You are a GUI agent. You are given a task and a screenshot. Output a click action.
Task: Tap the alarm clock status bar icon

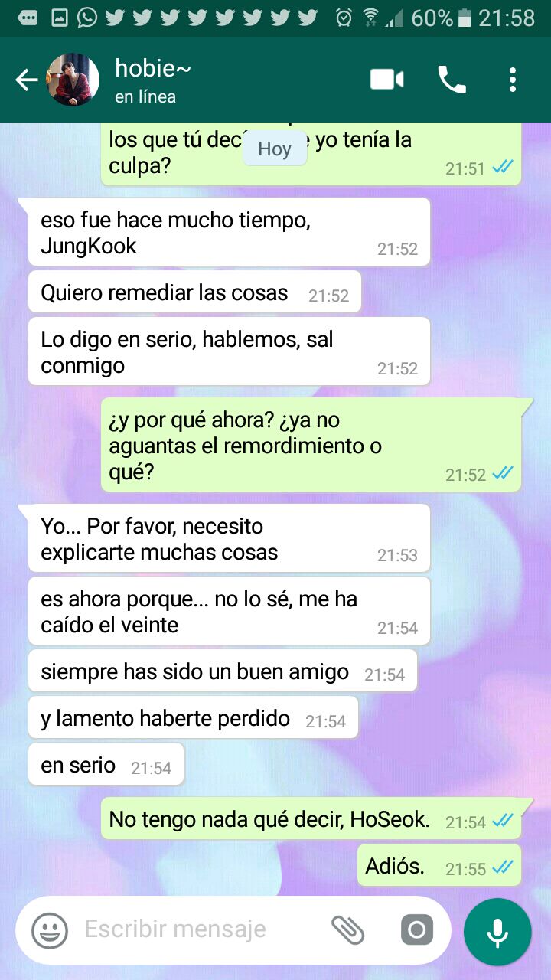click(344, 18)
